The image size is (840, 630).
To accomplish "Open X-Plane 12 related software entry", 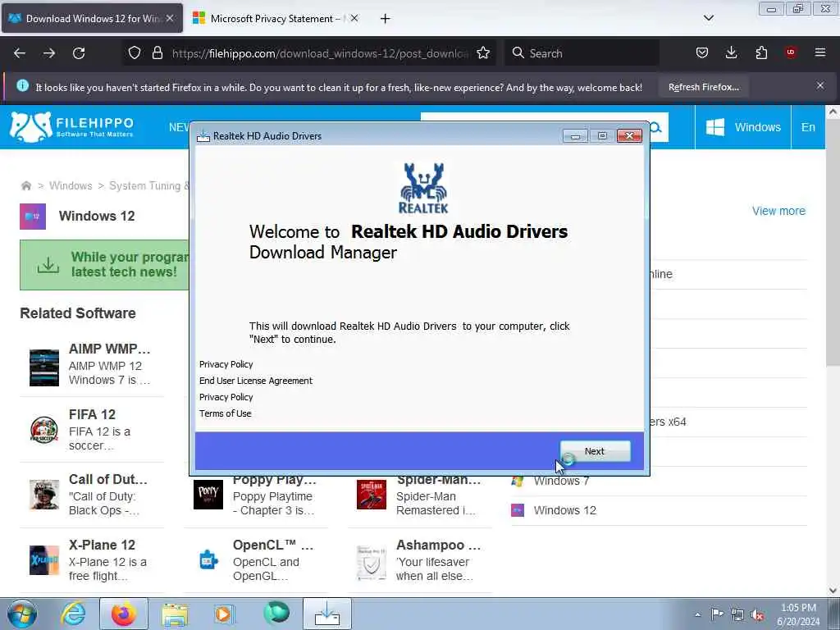I will click(x=92, y=559).
